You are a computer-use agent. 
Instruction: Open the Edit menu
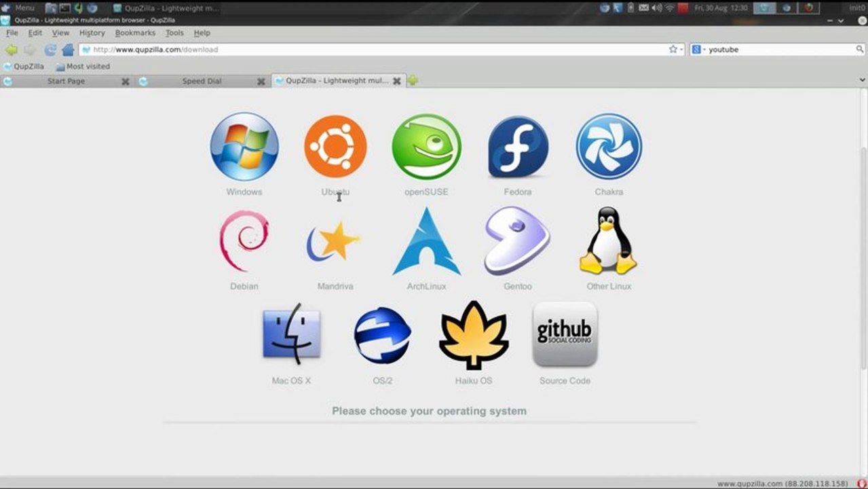(x=35, y=33)
